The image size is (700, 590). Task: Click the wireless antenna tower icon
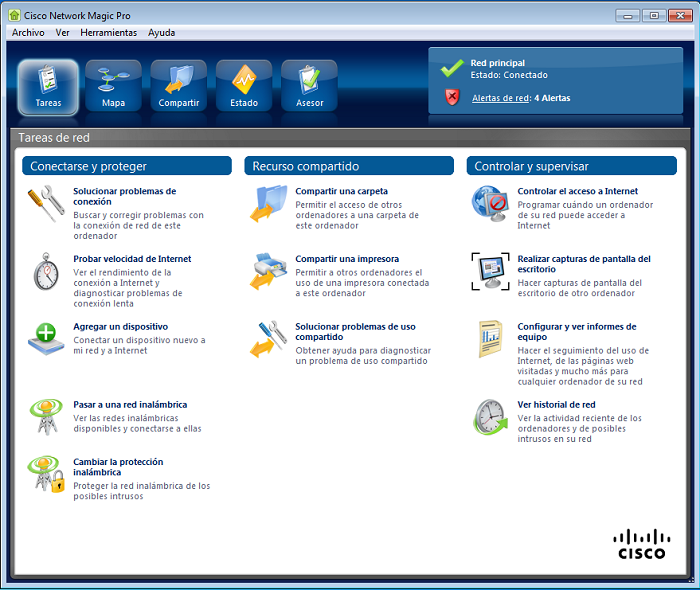pos(46,416)
